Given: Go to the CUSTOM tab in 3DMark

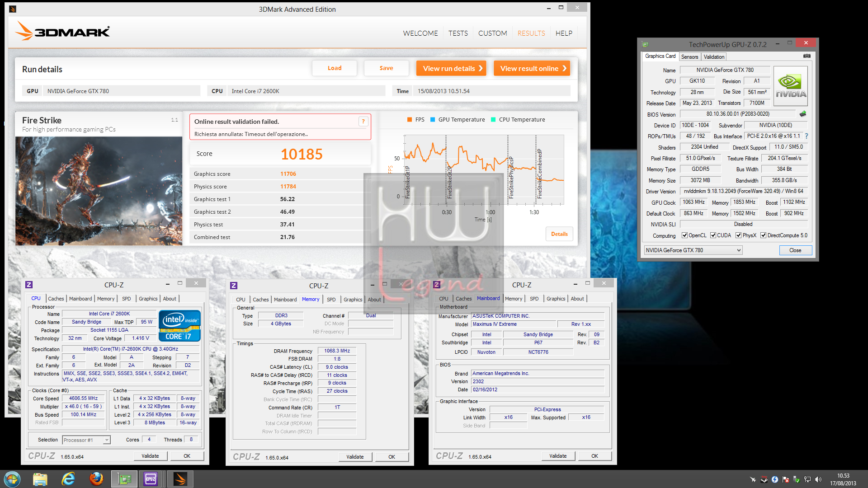Looking at the screenshot, I should tap(492, 33).
